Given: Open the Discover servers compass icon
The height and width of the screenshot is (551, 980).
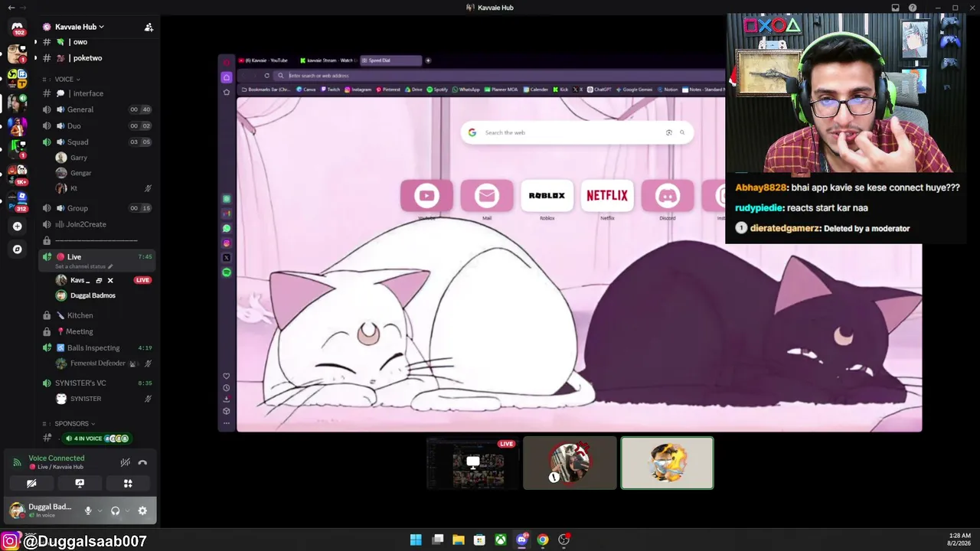Looking at the screenshot, I should coord(17,249).
